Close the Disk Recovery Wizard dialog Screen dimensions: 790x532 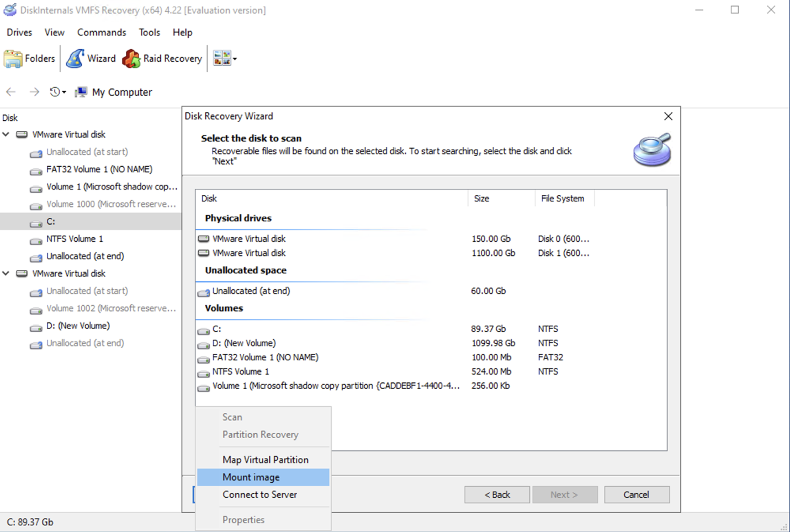coord(668,116)
